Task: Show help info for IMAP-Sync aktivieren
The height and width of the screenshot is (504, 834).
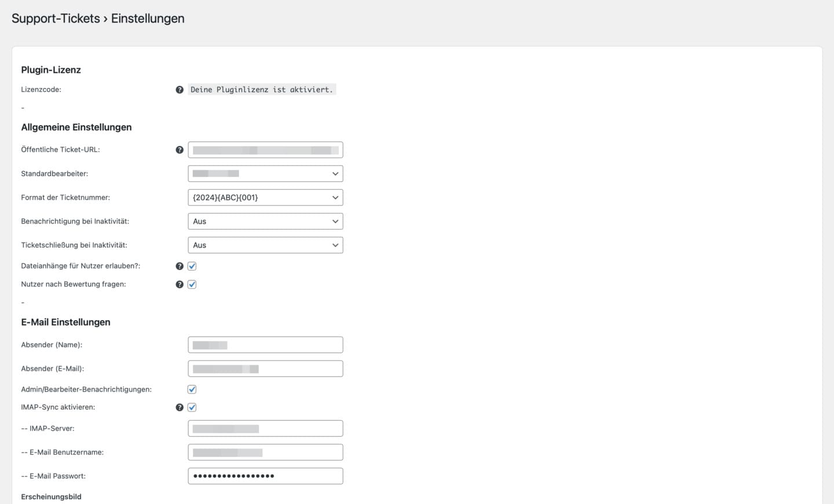Action: point(180,407)
